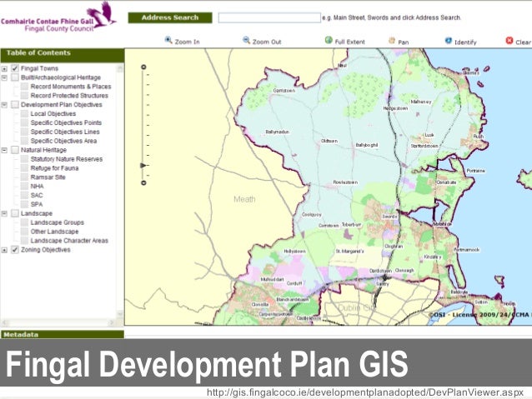Check the Ramsar Site layer

(x=24, y=177)
